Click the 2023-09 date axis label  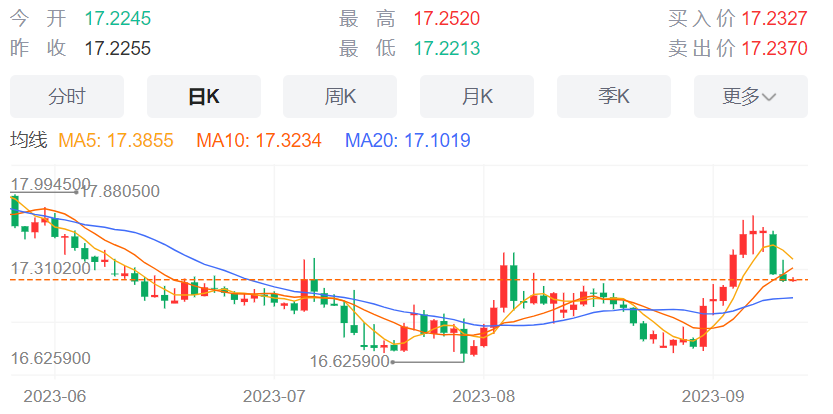click(x=713, y=396)
